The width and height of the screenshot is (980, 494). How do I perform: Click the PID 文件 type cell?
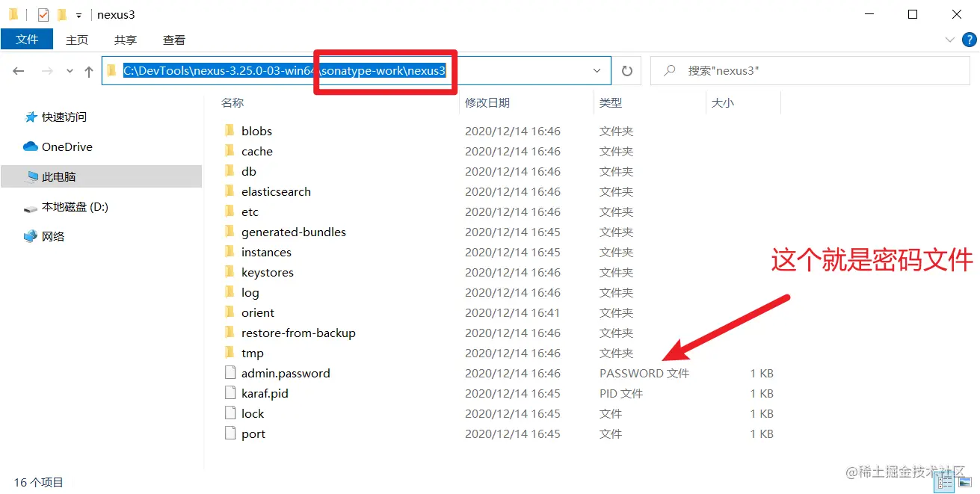(621, 393)
